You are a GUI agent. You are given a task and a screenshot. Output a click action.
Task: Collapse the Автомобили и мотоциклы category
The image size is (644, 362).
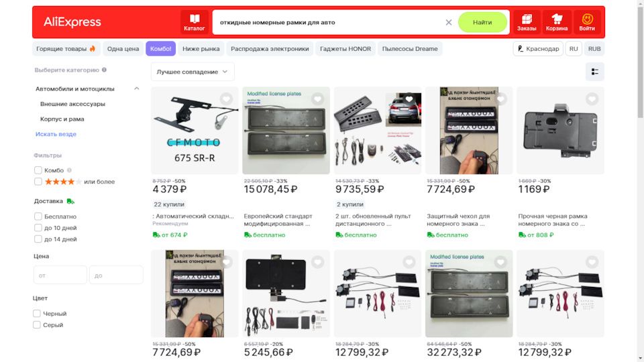136,88
